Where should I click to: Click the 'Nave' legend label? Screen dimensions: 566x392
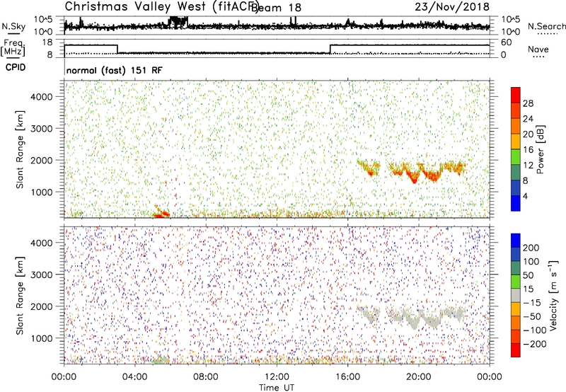[538, 50]
